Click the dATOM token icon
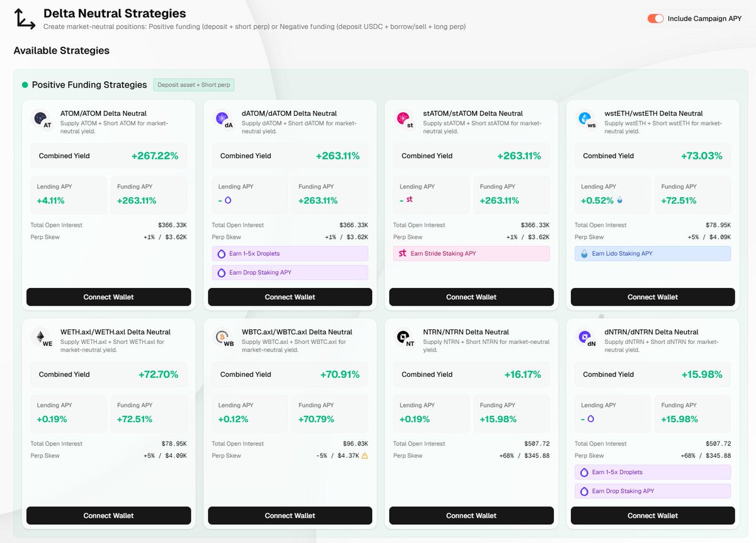Image resolution: width=756 pixels, height=543 pixels. pos(222,118)
